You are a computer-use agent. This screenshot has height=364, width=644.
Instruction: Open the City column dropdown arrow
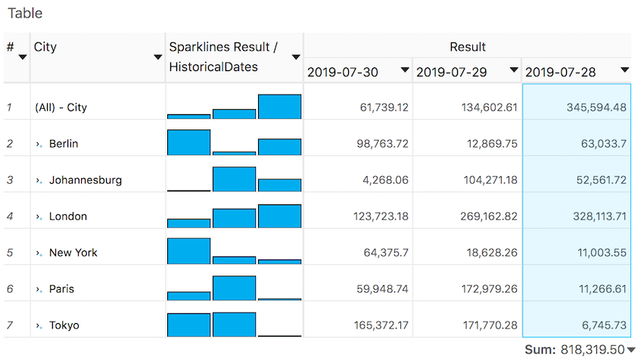[157, 57]
